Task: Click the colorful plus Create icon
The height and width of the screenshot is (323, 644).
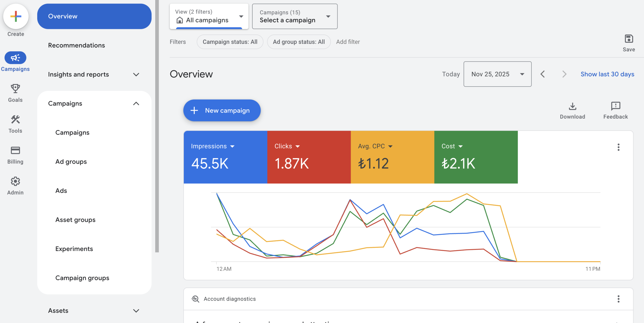Action: point(16,17)
